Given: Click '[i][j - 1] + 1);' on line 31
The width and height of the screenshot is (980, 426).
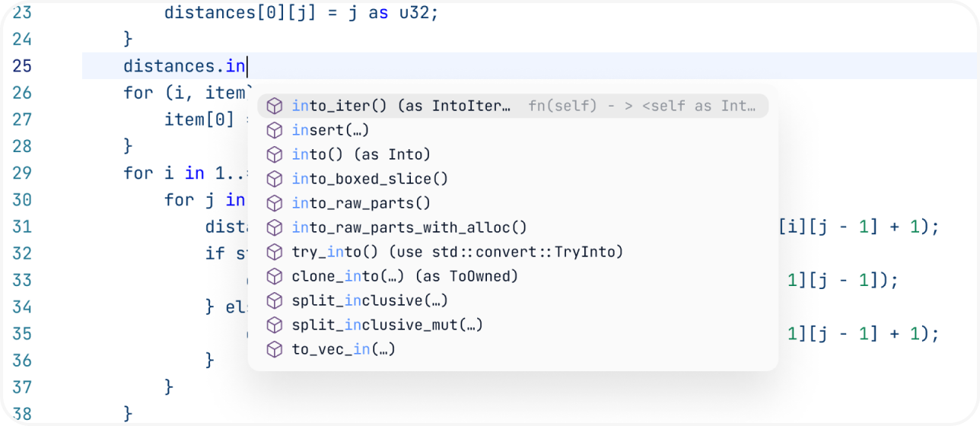Looking at the screenshot, I should pyautogui.click(x=859, y=227).
